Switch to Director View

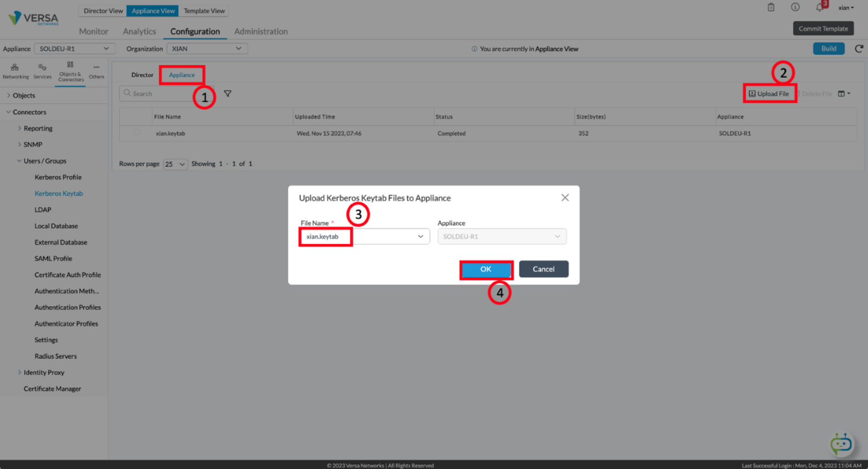tap(103, 11)
